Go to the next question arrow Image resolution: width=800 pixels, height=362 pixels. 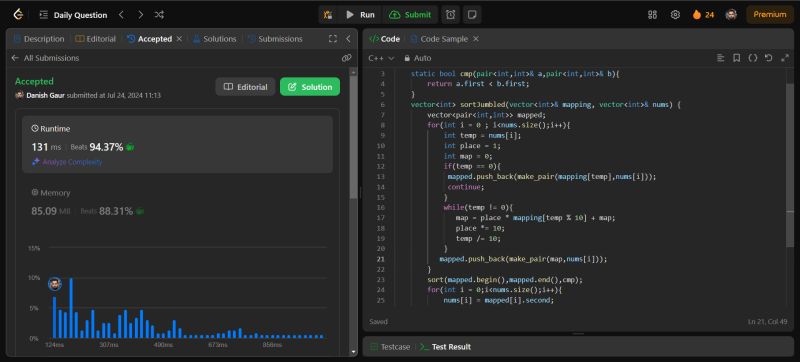tap(140, 15)
